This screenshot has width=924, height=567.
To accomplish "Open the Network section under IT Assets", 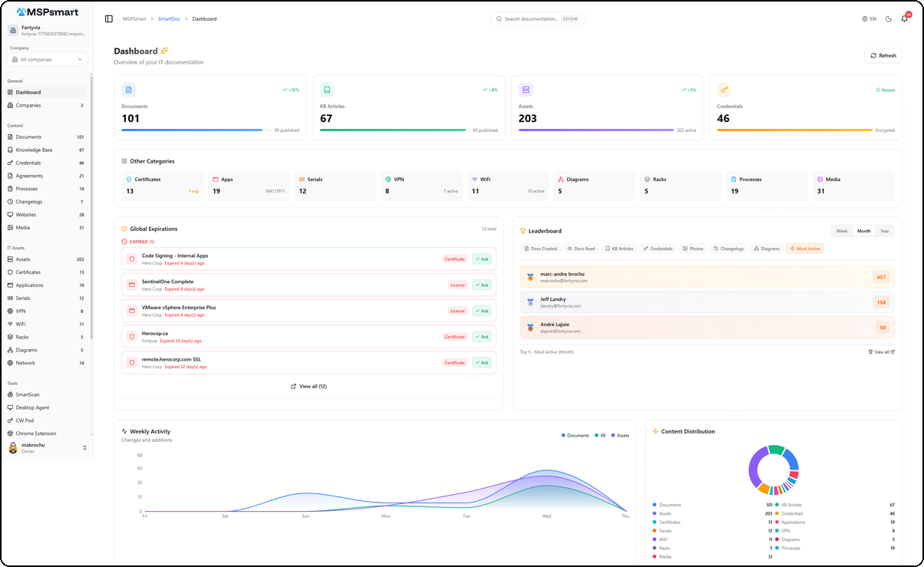I will 29,363.
